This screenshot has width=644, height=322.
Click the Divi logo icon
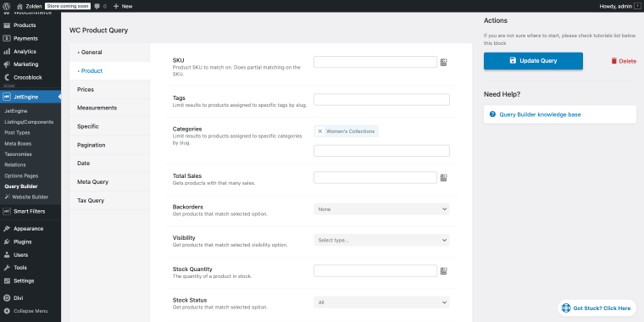click(7, 298)
